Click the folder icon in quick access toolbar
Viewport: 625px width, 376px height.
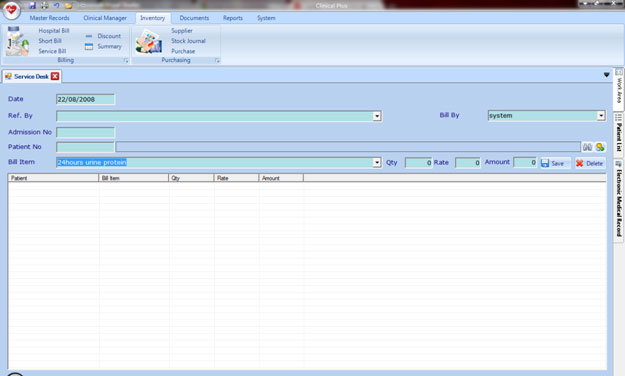pos(69,6)
